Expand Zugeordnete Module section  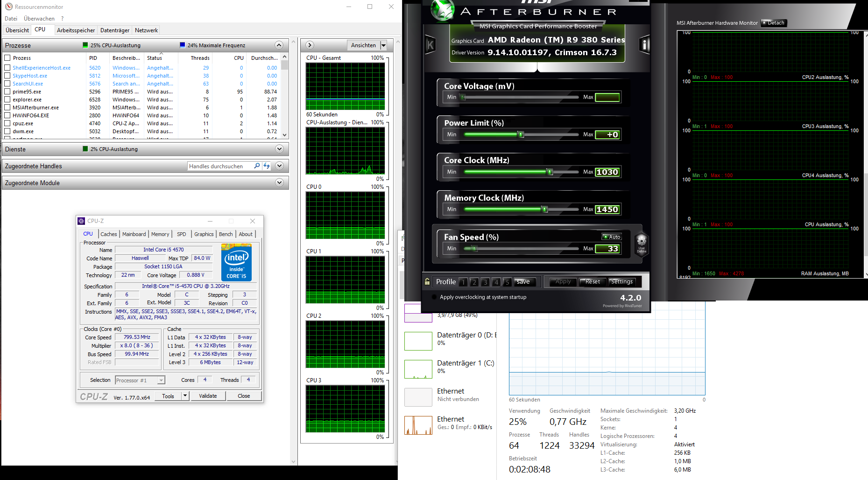click(x=279, y=183)
